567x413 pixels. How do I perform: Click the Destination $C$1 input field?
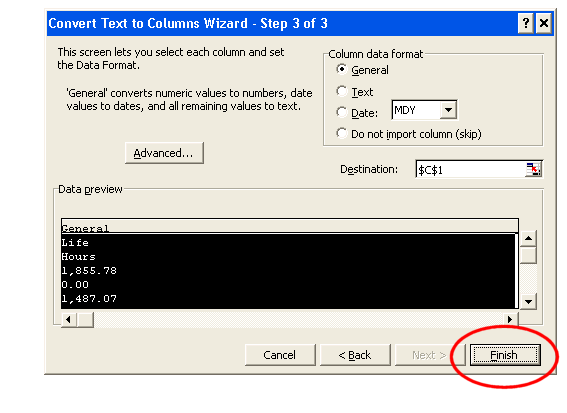tap(471, 169)
